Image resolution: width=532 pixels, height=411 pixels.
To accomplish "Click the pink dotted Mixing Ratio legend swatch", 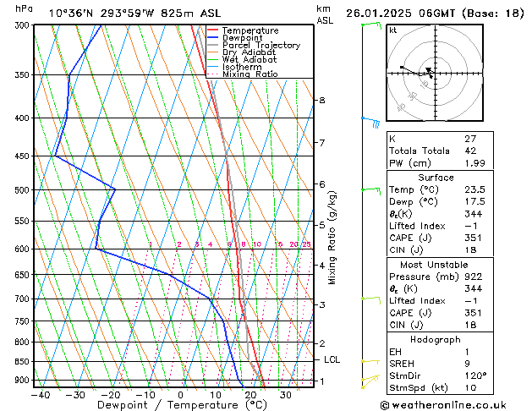I will click(x=213, y=74).
